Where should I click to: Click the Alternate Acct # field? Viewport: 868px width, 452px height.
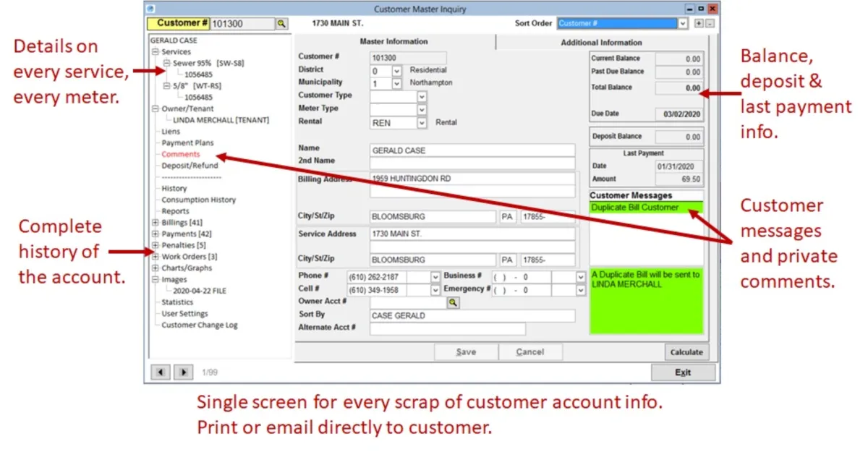(447, 329)
